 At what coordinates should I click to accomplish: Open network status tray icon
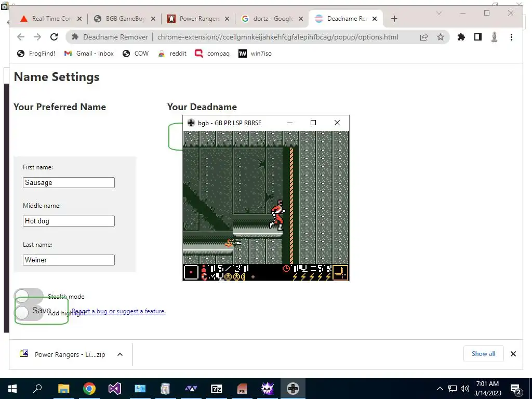pos(453,389)
